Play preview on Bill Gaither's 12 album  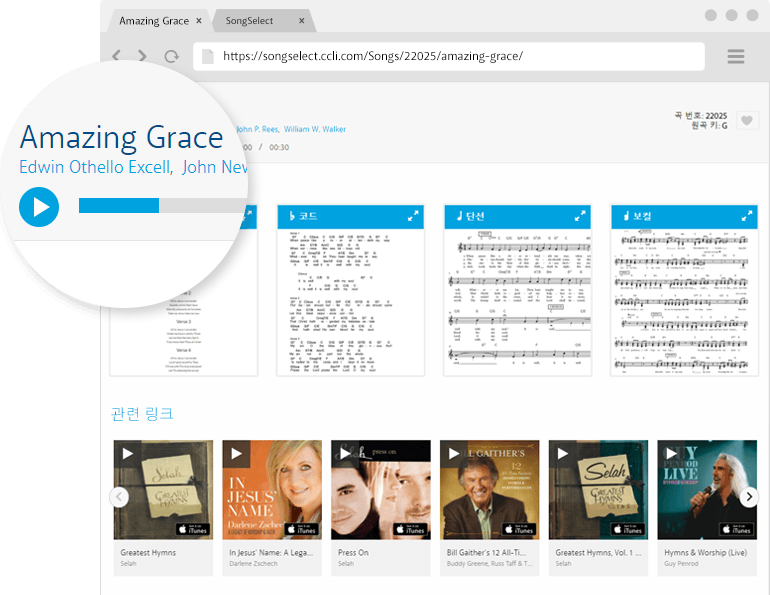click(454, 454)
